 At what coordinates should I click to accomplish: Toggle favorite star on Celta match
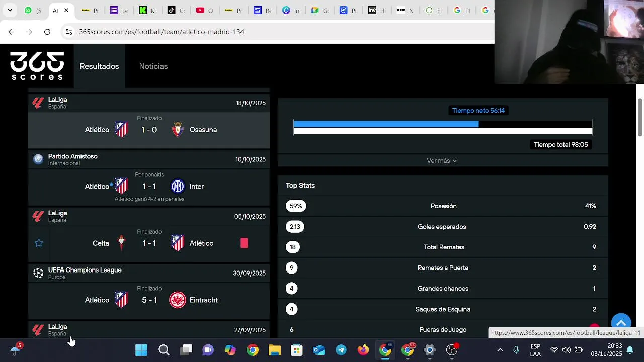point(39,243)
